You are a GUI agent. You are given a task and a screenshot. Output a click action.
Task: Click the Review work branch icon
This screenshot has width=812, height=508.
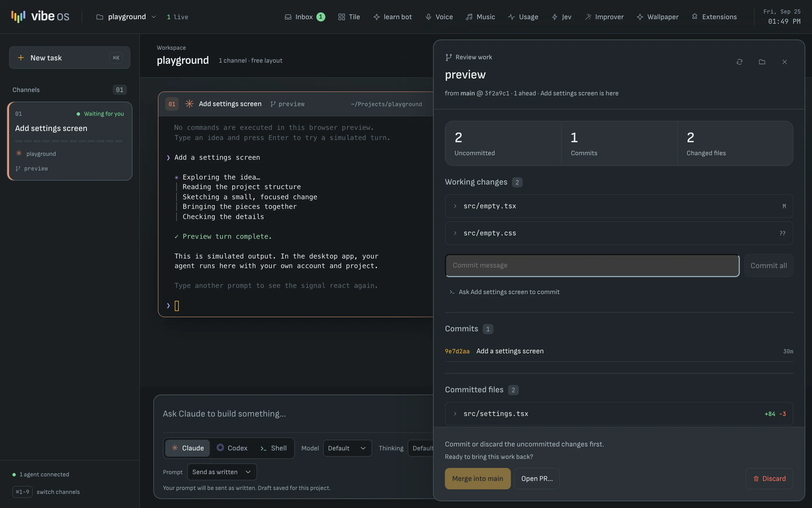coord(448,58)
